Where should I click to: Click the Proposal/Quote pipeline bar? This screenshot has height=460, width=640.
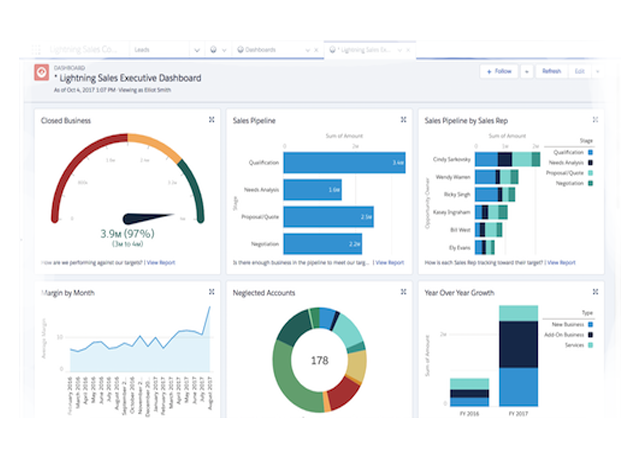(x=329, y=217)
